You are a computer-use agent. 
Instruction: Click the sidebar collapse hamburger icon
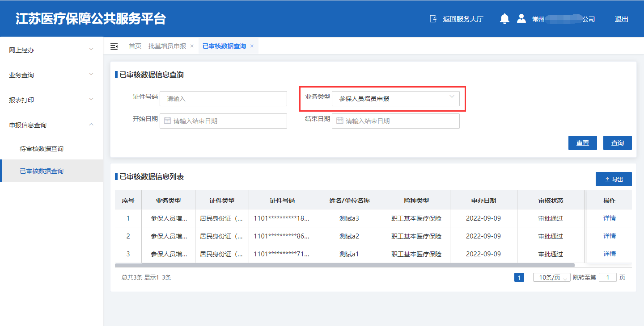coord(114,46)
